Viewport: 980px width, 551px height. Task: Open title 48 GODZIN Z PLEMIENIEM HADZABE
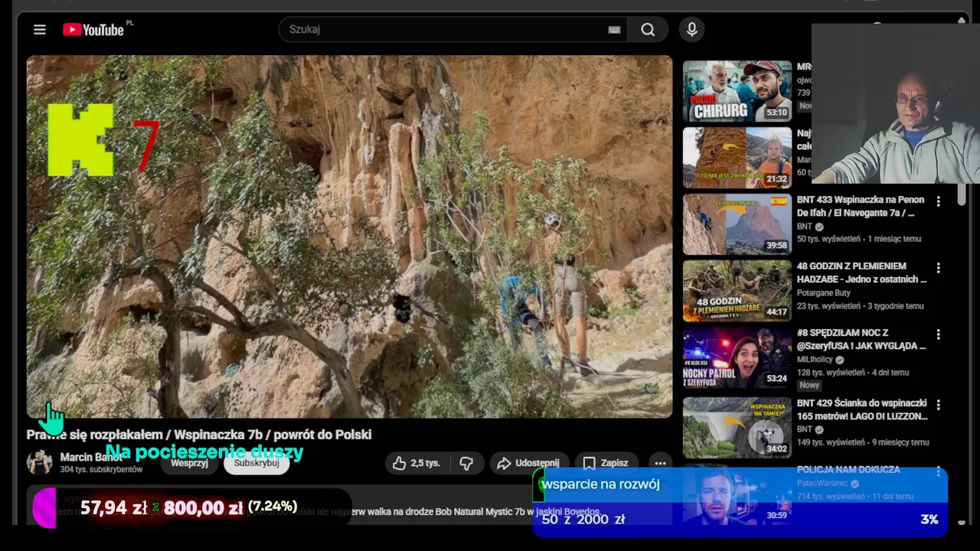click(862, 273)
